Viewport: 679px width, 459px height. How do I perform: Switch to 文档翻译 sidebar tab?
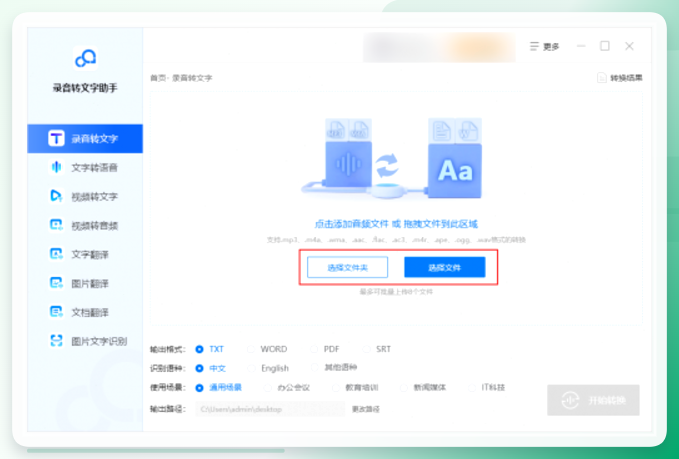pos(85,312)
